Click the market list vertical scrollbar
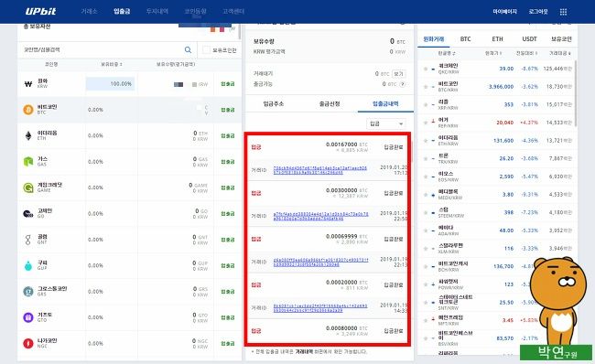 click(x=575, y=93)
